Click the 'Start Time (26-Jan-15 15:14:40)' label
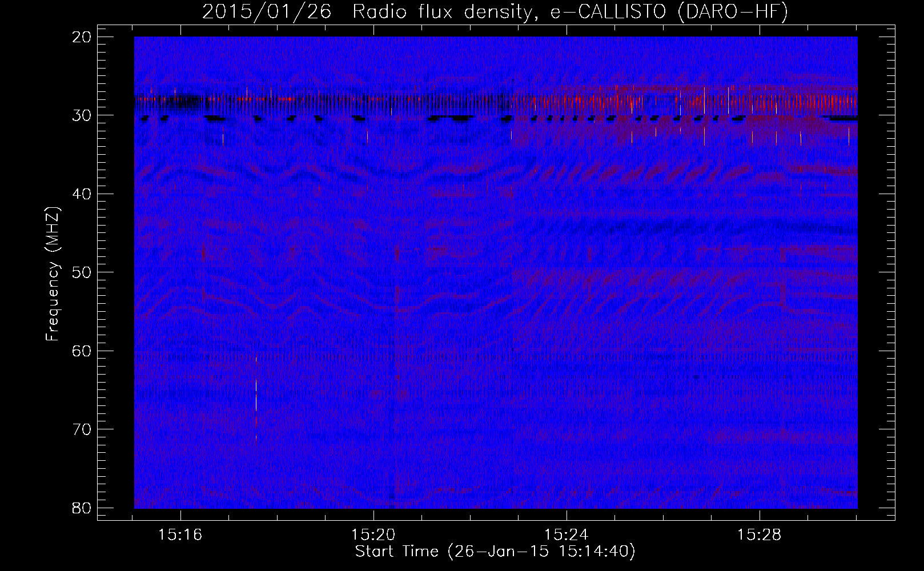Viewport: 924px width, 571px height. click(x=495, y=552)
